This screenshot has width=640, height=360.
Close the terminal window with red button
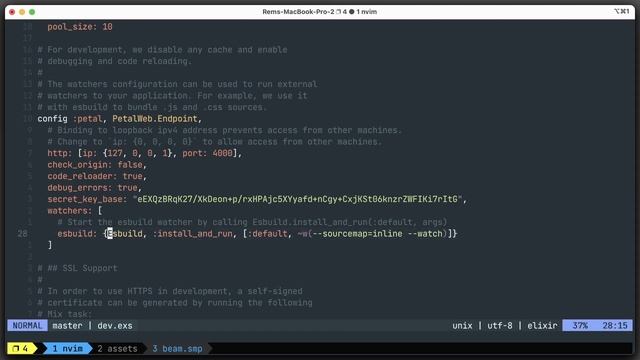click(12, 12)
